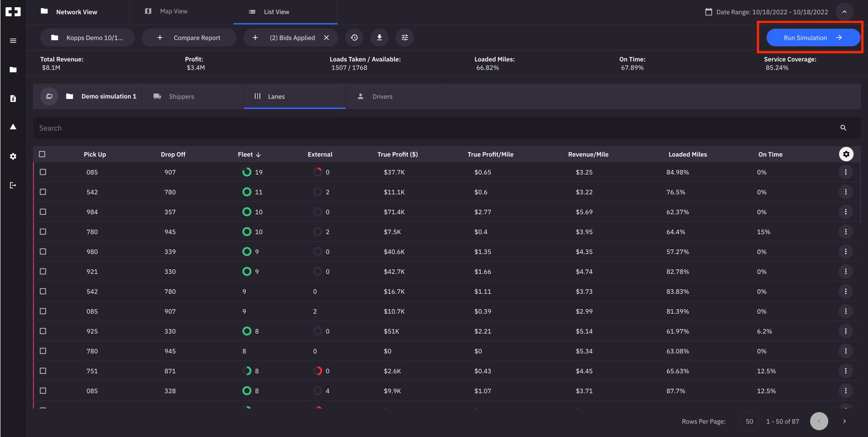Collapse the header using the top-right chevron
The width and height of the screenshot is (868, 437).
845,12
